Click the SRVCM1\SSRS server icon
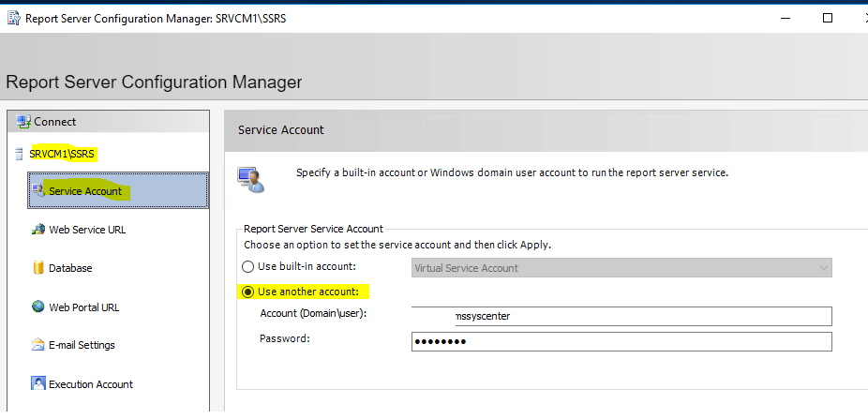Viewport: 868px width, 419px height. 20,154
